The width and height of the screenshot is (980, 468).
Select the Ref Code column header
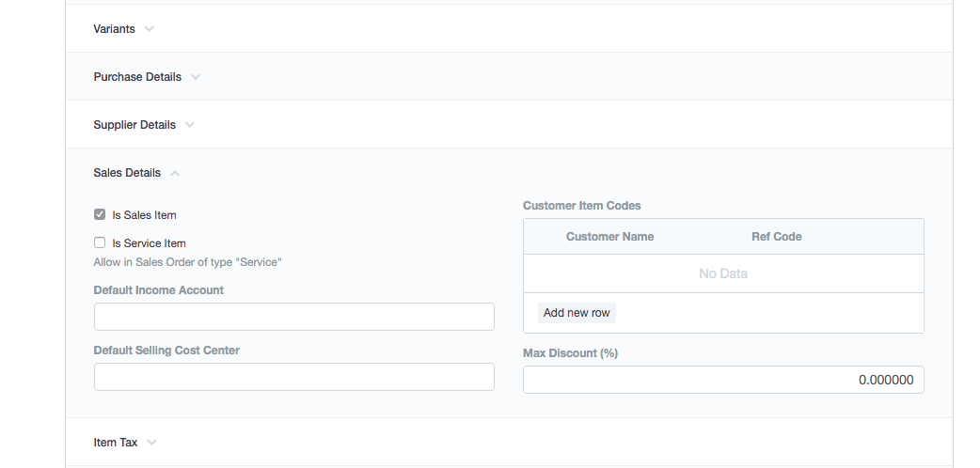tap(776, 237)
